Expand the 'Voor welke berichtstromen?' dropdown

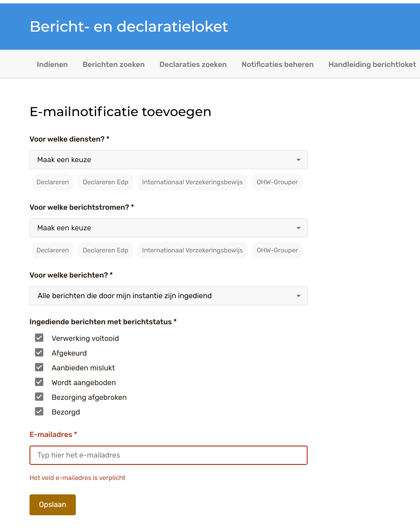168,228
